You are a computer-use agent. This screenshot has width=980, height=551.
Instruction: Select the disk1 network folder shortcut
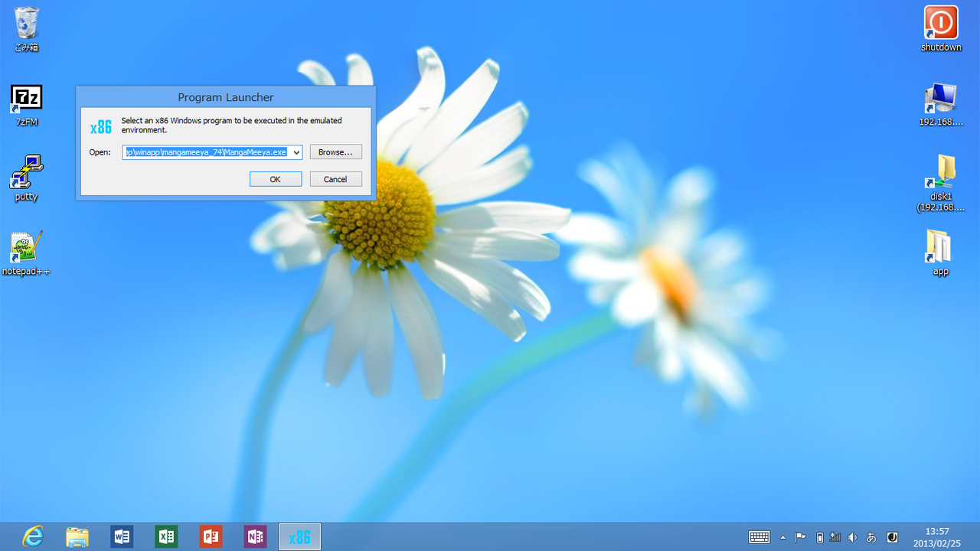(941, 184)
